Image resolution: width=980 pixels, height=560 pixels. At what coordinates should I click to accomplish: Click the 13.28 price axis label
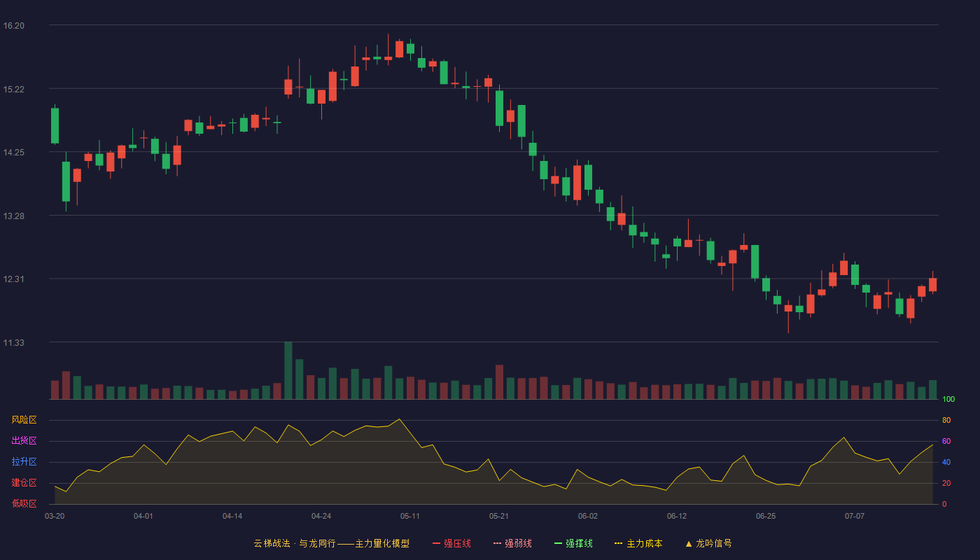pos(13,216)
